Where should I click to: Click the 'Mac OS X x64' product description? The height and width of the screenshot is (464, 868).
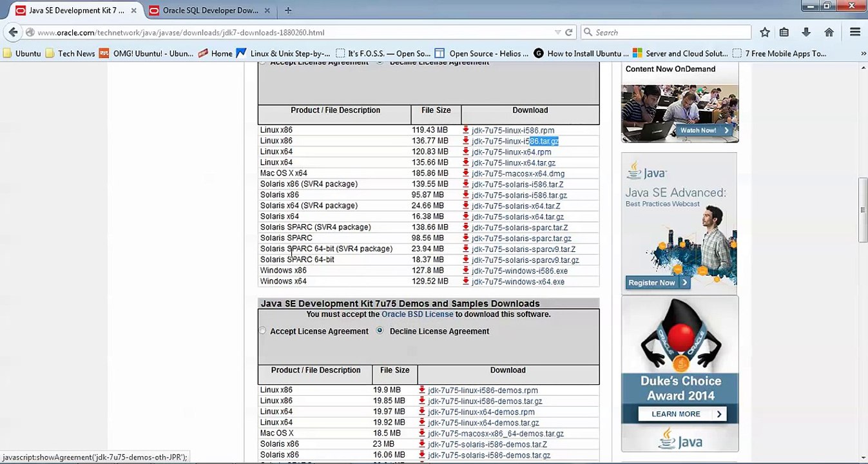tap(284, 173)
